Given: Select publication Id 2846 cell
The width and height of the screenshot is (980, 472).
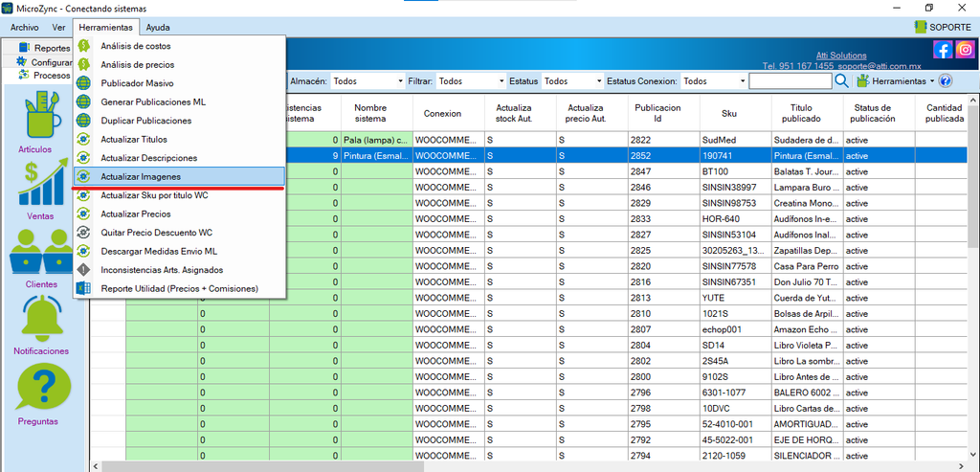Looking at the screenshot, I should 664,187.
